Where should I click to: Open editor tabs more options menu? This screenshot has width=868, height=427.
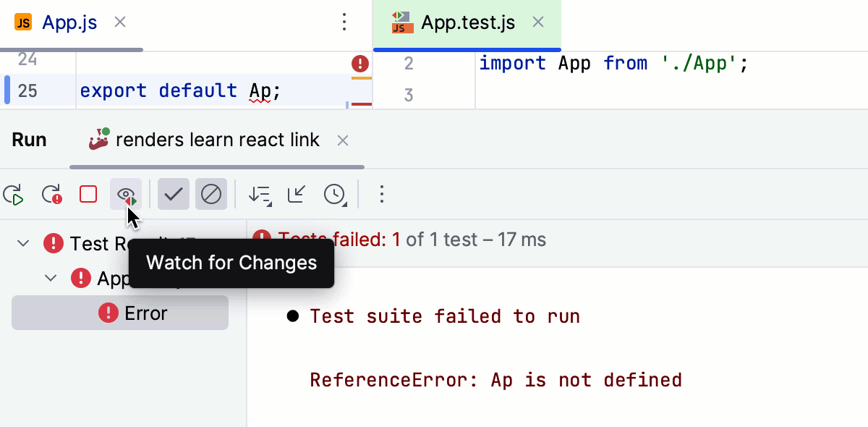pos(345,22)
